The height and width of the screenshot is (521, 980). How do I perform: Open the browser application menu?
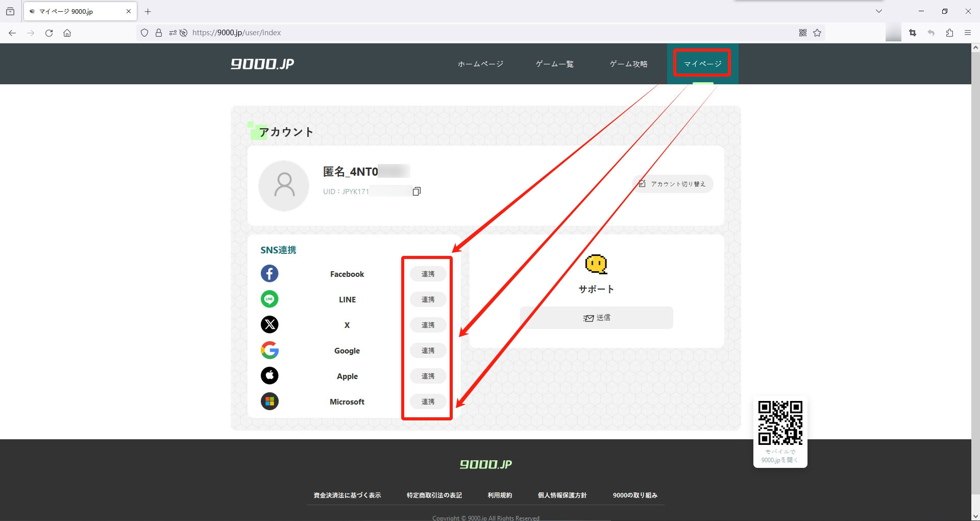[968, 32]
